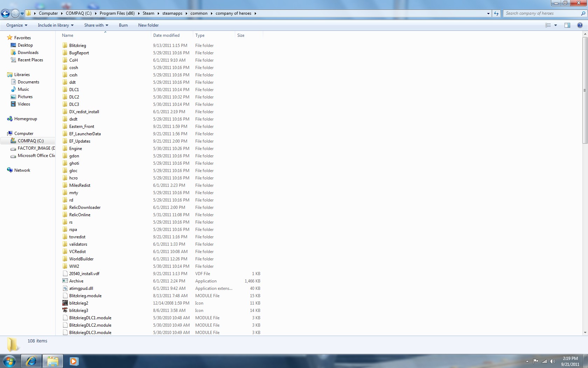Open the Music library

[x=23, y=89]
